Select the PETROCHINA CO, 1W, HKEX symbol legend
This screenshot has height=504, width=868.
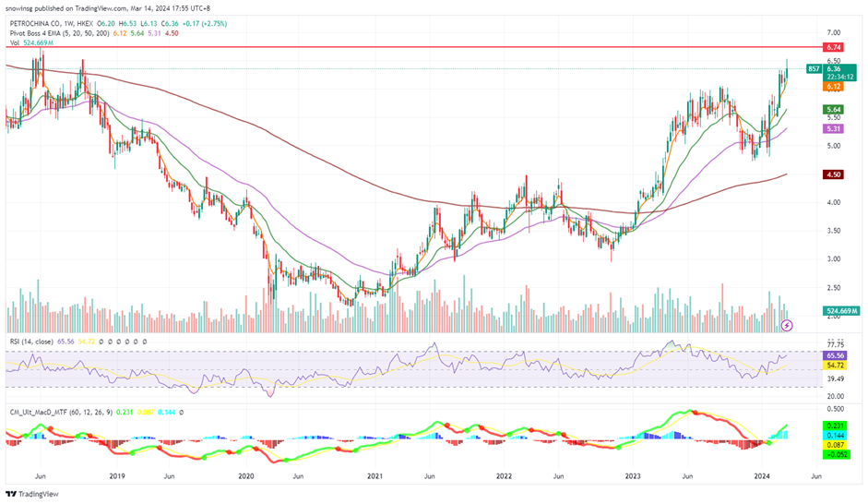click(x=52, y=24)
